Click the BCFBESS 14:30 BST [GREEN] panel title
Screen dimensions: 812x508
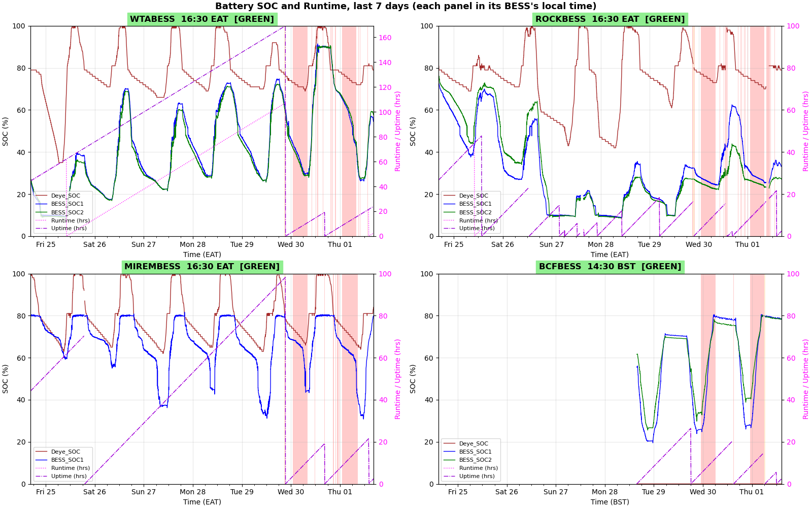[x=610, y=267]
